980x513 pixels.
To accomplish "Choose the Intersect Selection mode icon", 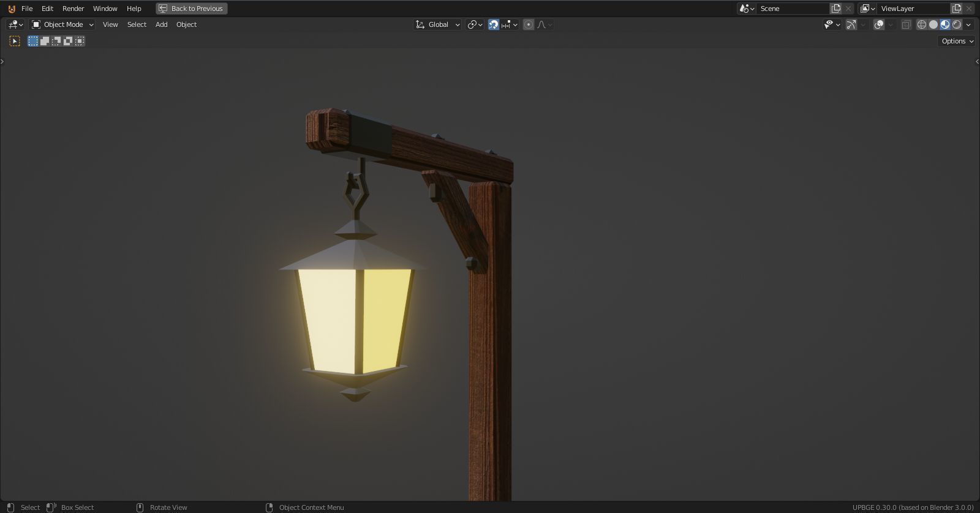I will pos(80,41).
